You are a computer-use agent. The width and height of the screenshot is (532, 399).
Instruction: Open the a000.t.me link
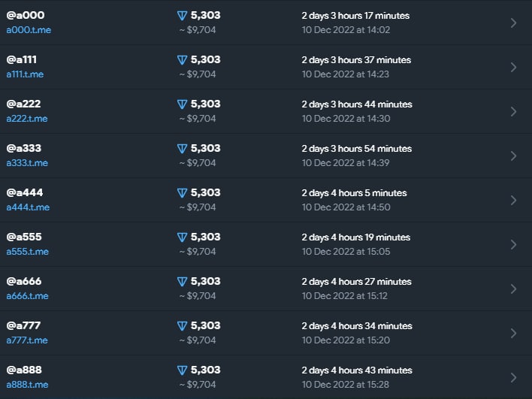[x=29, y=30]
